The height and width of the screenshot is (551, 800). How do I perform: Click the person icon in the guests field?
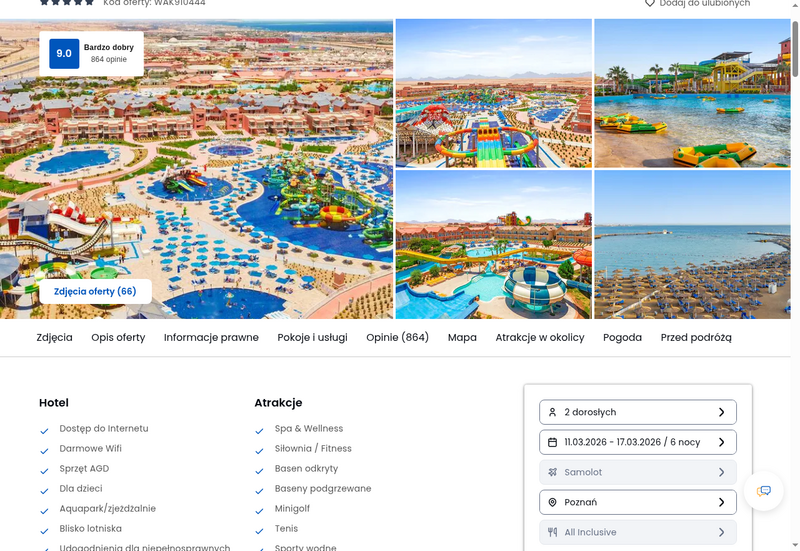552,412
